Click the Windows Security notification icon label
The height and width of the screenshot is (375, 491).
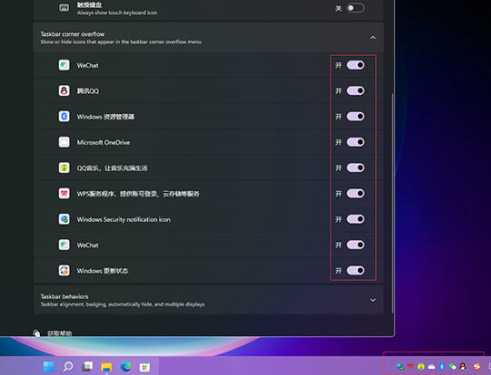(123, 219)
